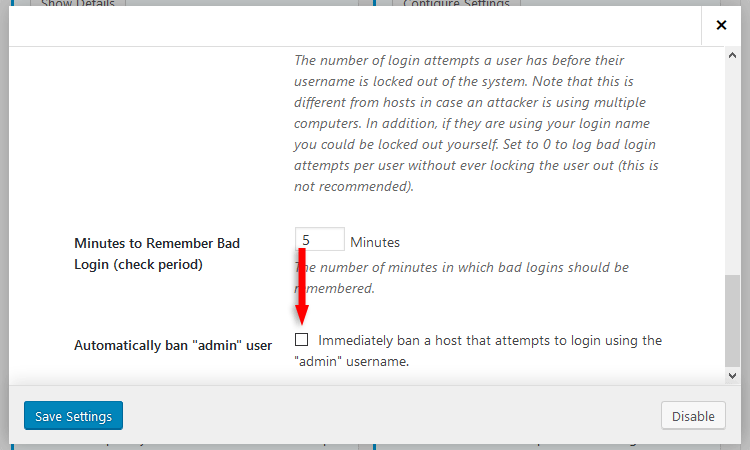Click the "Minutes" unit text beside the input

pos(375,242)
